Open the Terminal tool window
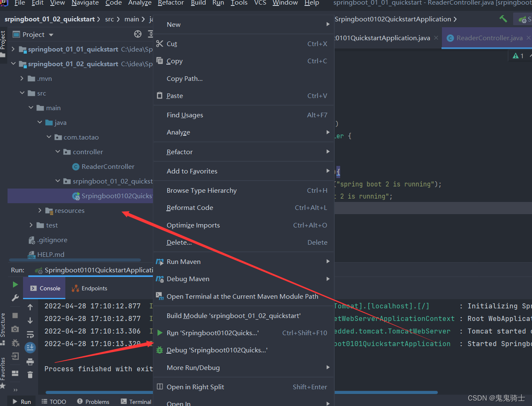Screen dimensions: 532x406 (x=136, y=401)
